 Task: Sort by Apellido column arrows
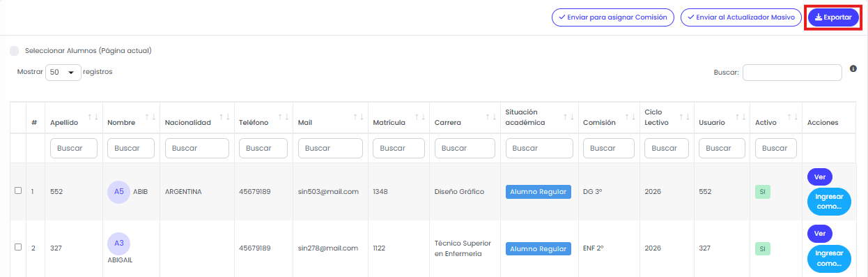point(93,117)
